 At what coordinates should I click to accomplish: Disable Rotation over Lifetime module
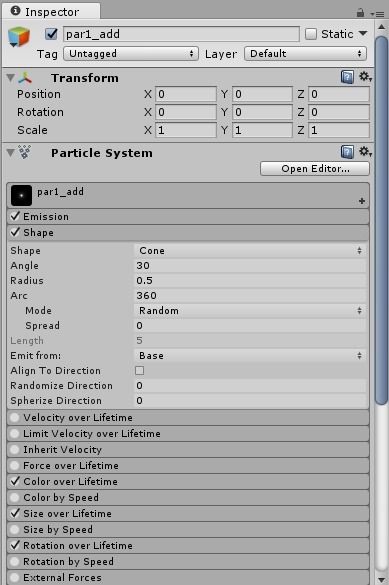tap(15, 545)
